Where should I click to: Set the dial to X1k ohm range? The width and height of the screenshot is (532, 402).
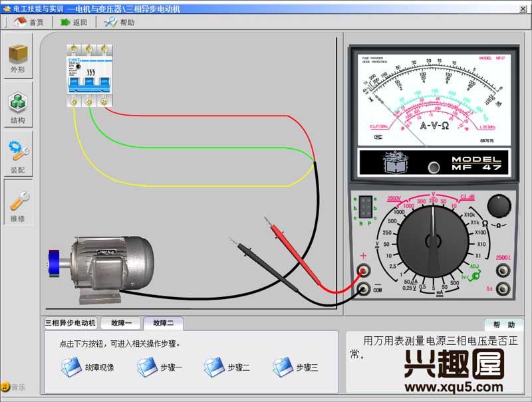click(475, 223)
